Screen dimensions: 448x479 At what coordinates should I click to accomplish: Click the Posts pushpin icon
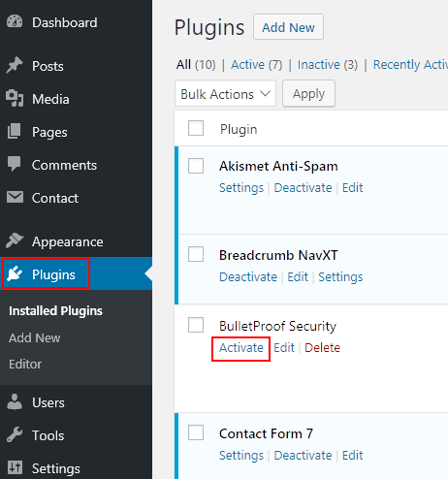coord(15,65)
